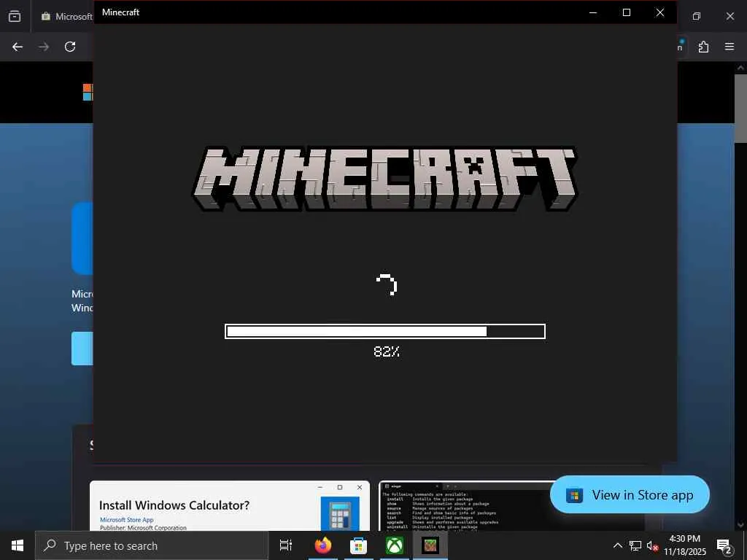This screenshot has width=747, height=560.
Task: Open Microsoft Store from the taskbar
Action: point(358,545)
